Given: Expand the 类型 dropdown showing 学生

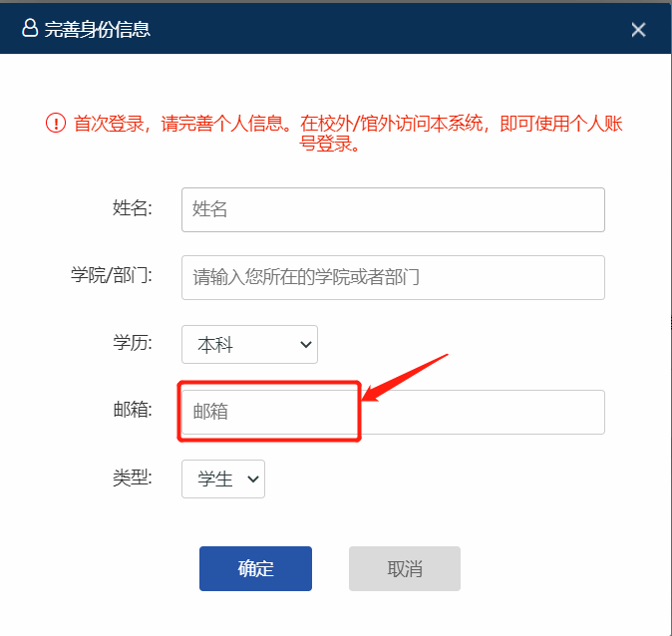Looking at the screenshot, I should pos(222,479).
